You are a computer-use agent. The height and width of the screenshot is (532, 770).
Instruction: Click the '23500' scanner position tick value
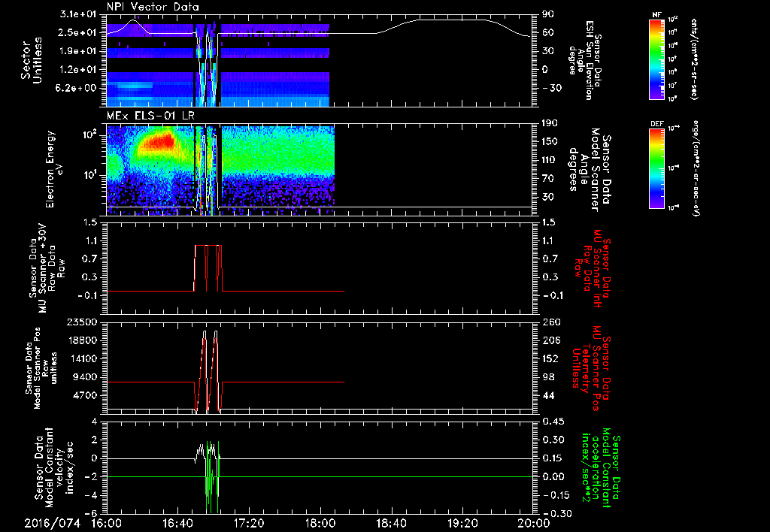83,322
